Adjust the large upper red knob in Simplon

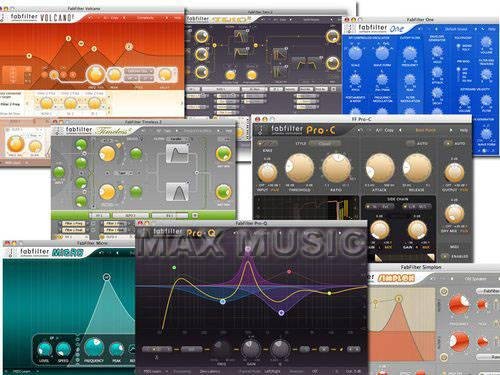(459, 304)
